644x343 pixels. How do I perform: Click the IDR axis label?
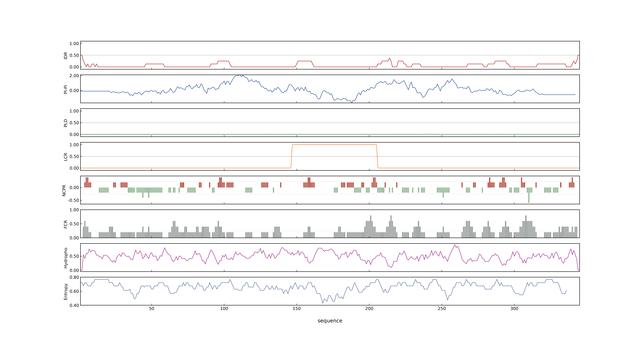point(66,55)
